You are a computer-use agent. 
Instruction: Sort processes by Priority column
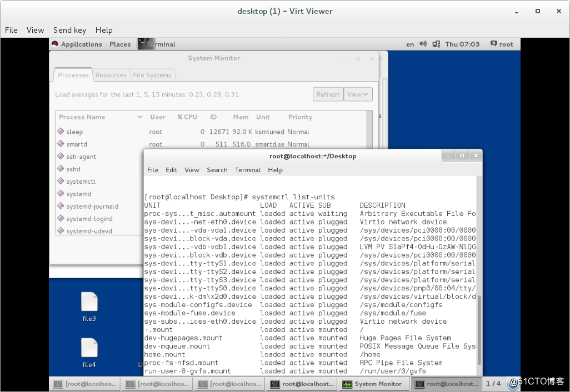coord(300,117)
